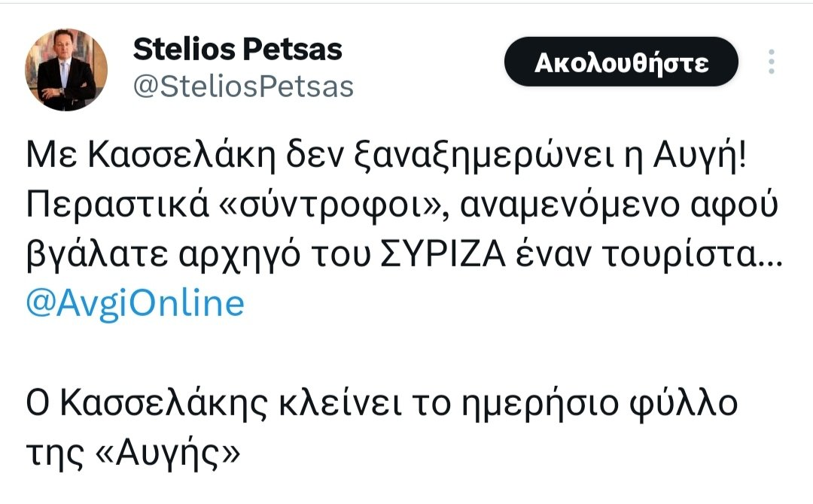
Task: Open the Stelios Petsas display name
Action: coord(237,50)
